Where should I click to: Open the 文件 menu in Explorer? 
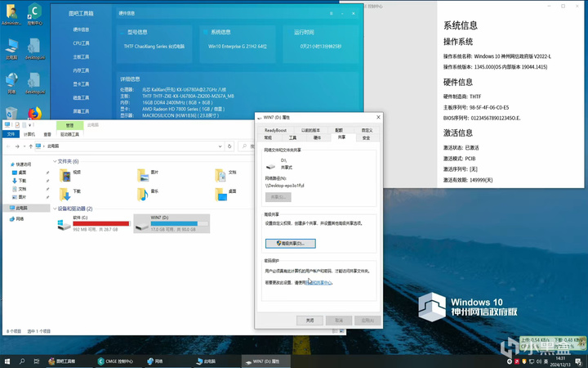tap(11, 134)
